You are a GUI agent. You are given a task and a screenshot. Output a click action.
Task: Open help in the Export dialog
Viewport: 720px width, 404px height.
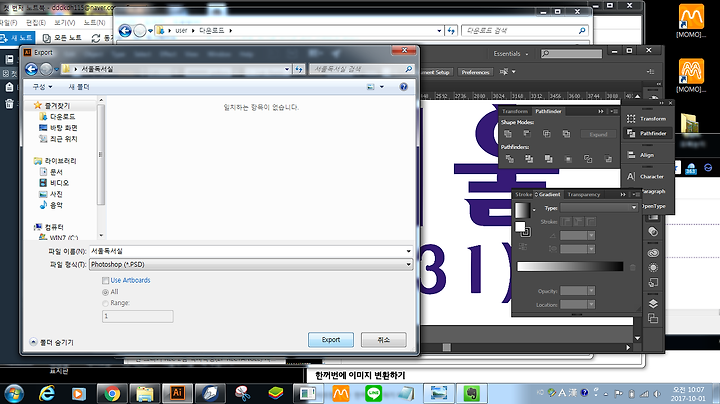coord(403,87)
